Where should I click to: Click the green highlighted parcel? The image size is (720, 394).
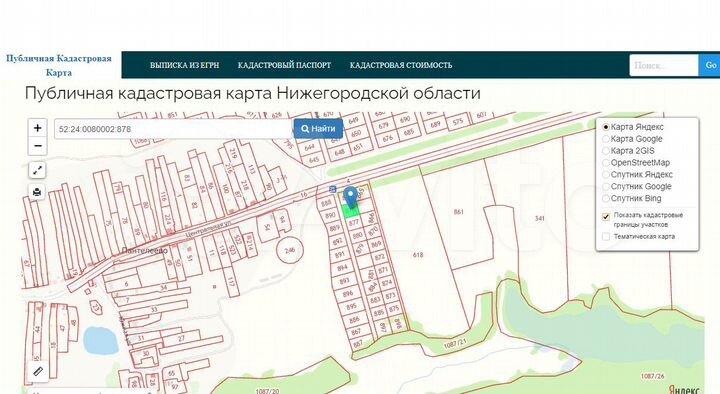point(351,211)
